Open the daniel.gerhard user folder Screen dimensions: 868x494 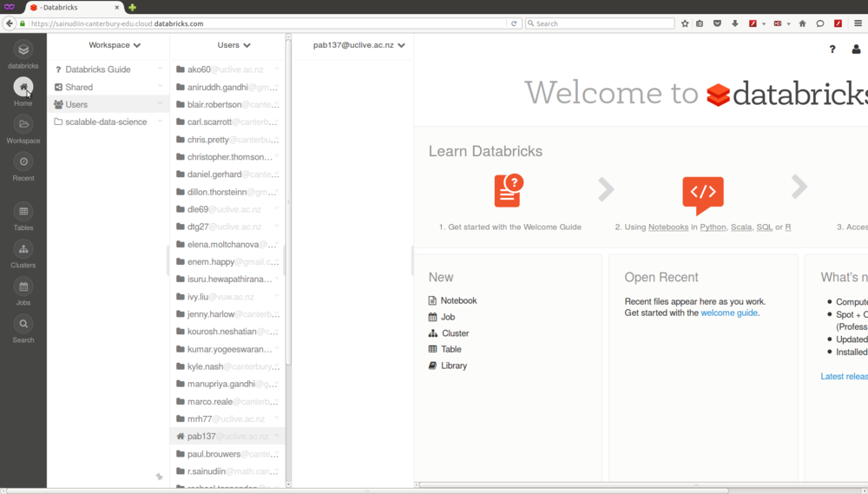coord(227,175)
